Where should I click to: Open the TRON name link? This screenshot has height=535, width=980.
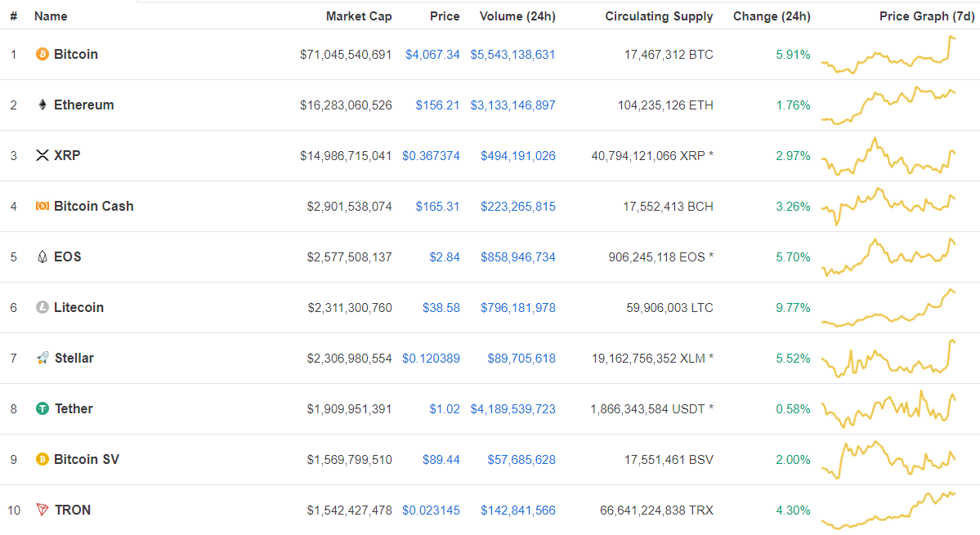point(73,510)
